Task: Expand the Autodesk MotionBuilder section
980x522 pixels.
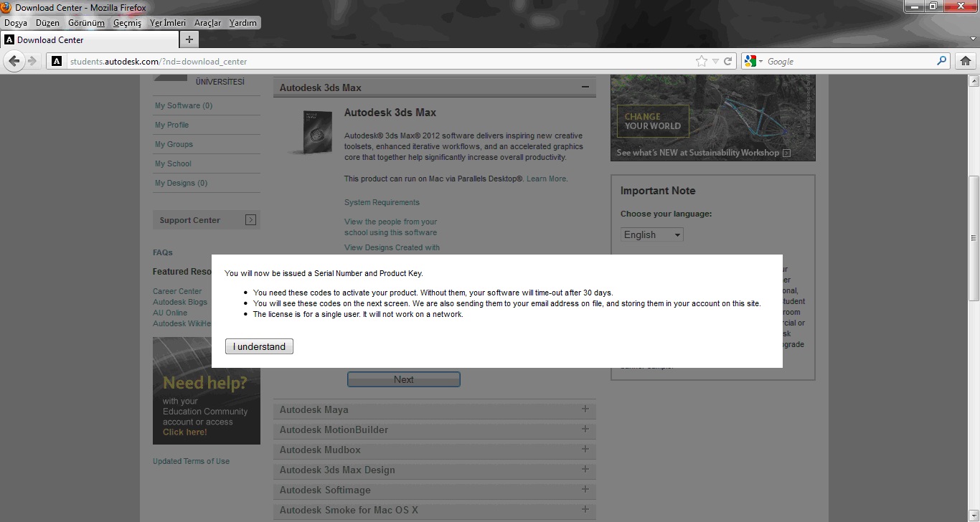Action: tap(585, 430)
